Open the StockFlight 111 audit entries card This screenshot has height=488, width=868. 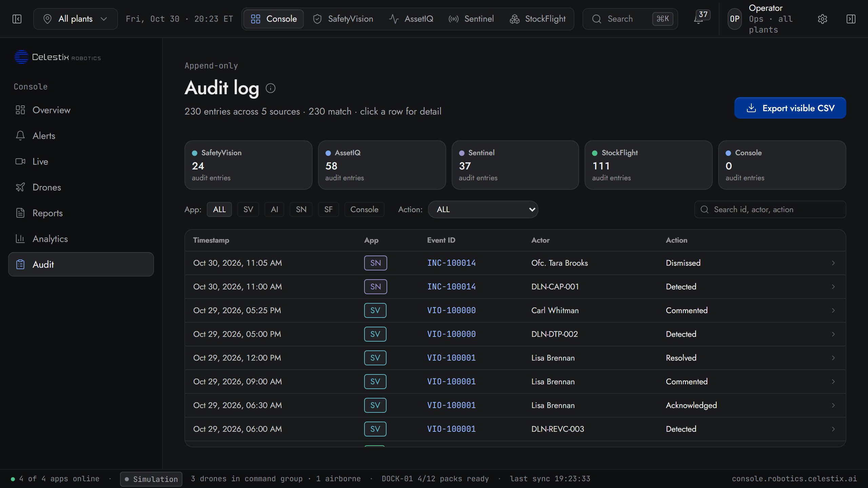(648, 165)
